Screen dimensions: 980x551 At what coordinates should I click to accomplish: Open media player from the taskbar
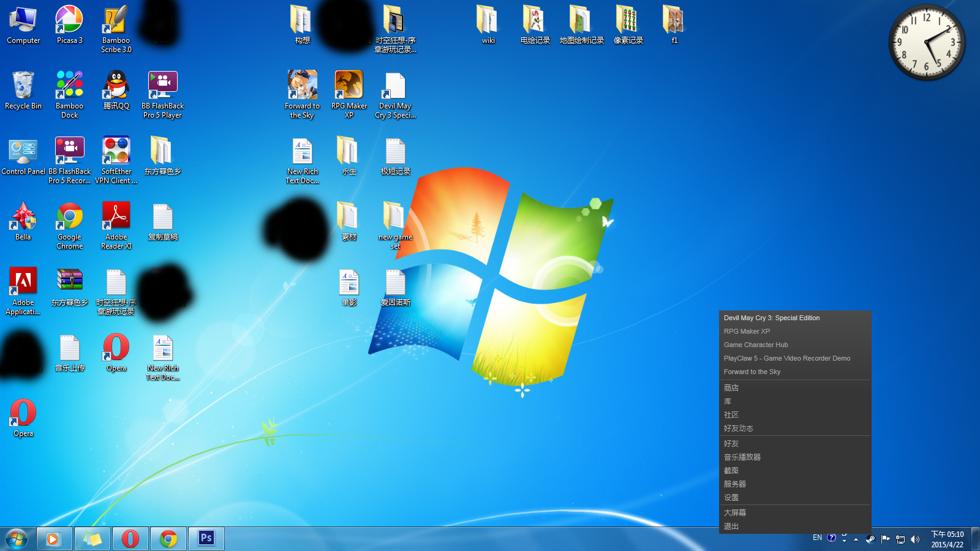pyautogui.click(x=55, y=538)
